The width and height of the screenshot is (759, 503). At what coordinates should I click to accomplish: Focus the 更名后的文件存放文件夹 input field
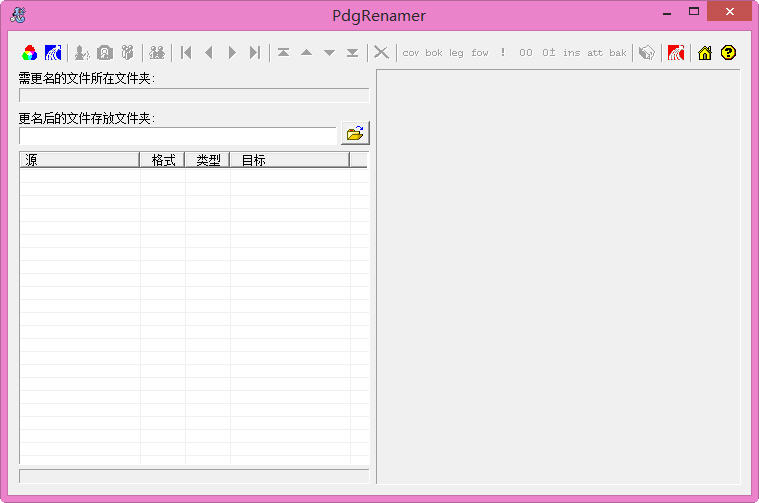178,136
